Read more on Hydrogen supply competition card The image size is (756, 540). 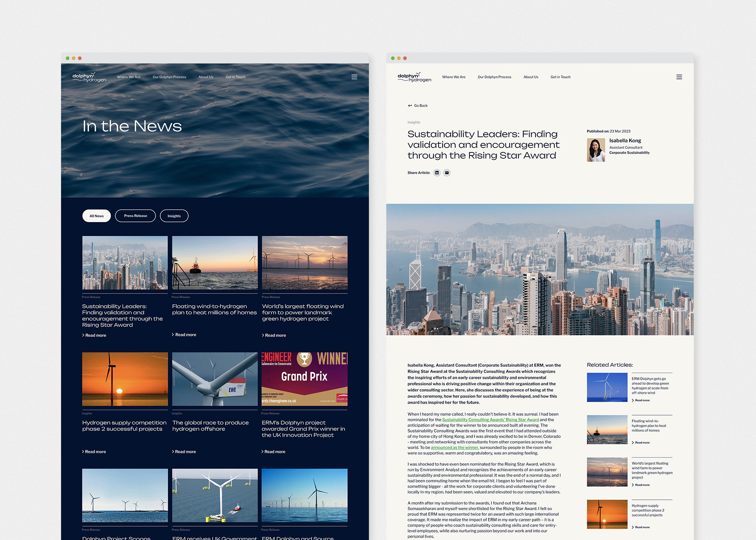pyautogui.click(x=94, y=451)
